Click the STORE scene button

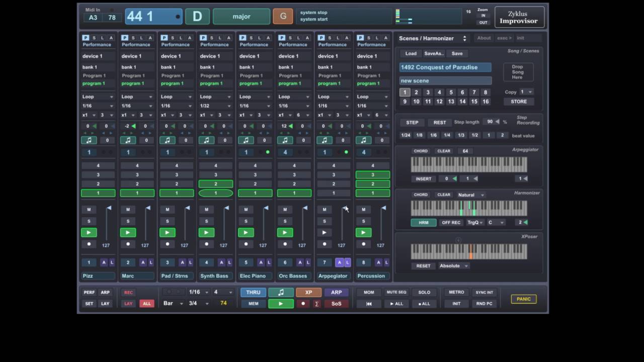(519, 102)
